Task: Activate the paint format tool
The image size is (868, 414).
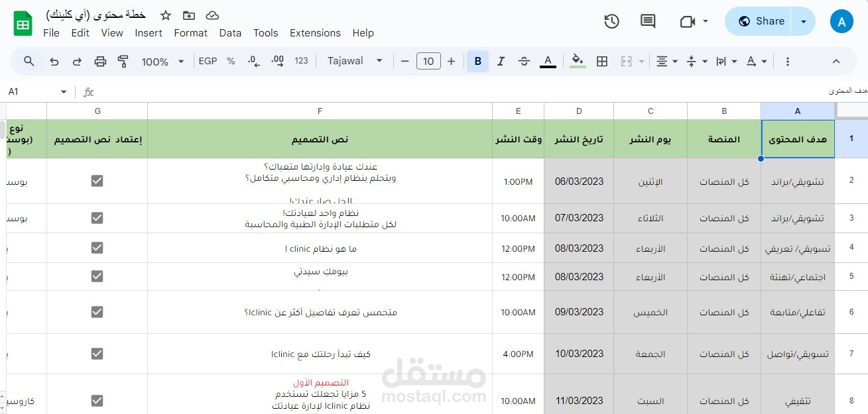Action: point(123,62)
